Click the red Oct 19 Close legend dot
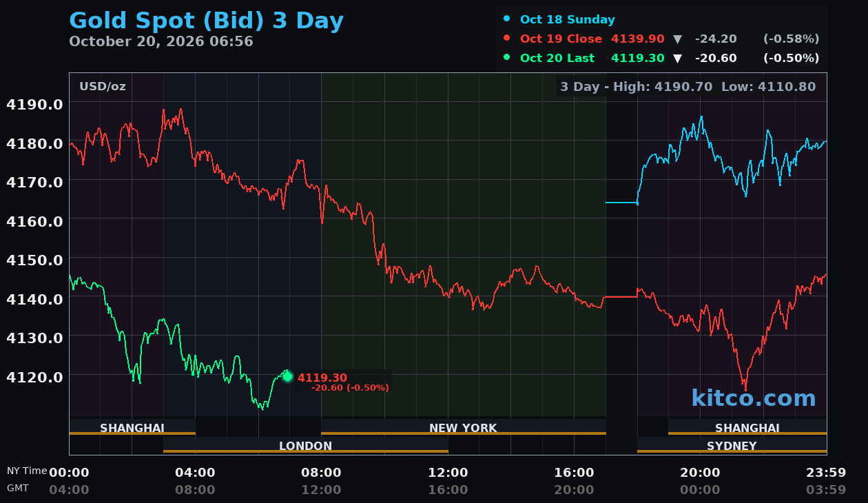The height and width of the screenshot is (503, 868). pos(507,39)
